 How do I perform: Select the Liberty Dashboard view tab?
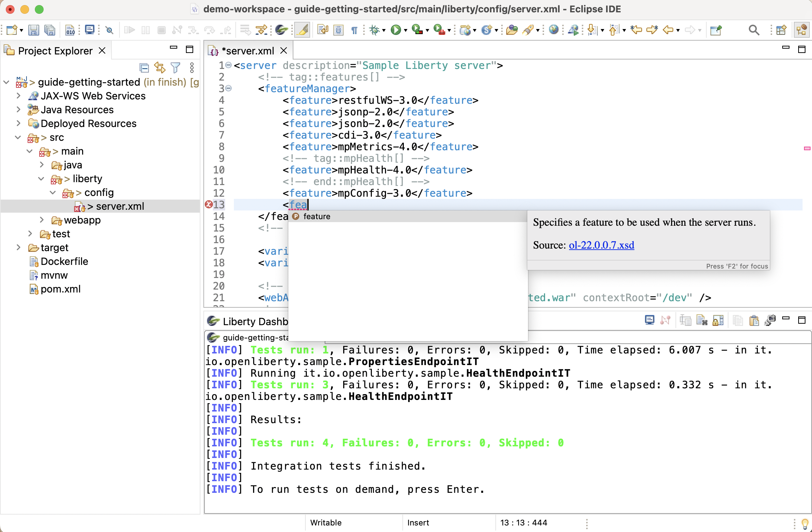point(248,322)
